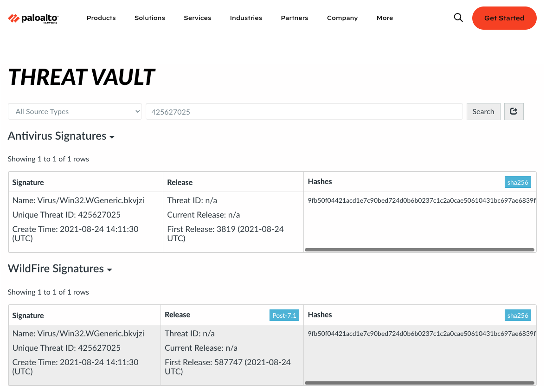Toggle the Post-7.1 release badge
546x392 pixels.
[x=285, y=315]
